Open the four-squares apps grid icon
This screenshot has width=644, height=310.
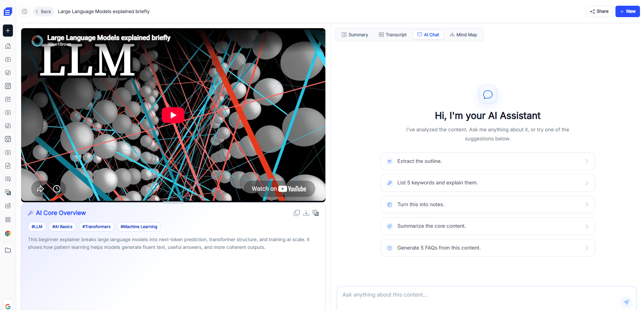pos(8,220)
